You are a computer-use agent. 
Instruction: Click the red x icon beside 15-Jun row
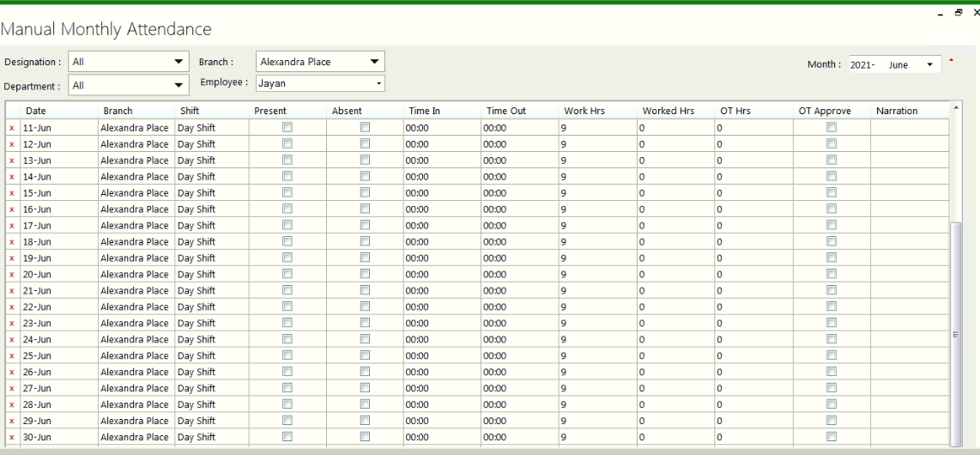[x=12, y=193]
